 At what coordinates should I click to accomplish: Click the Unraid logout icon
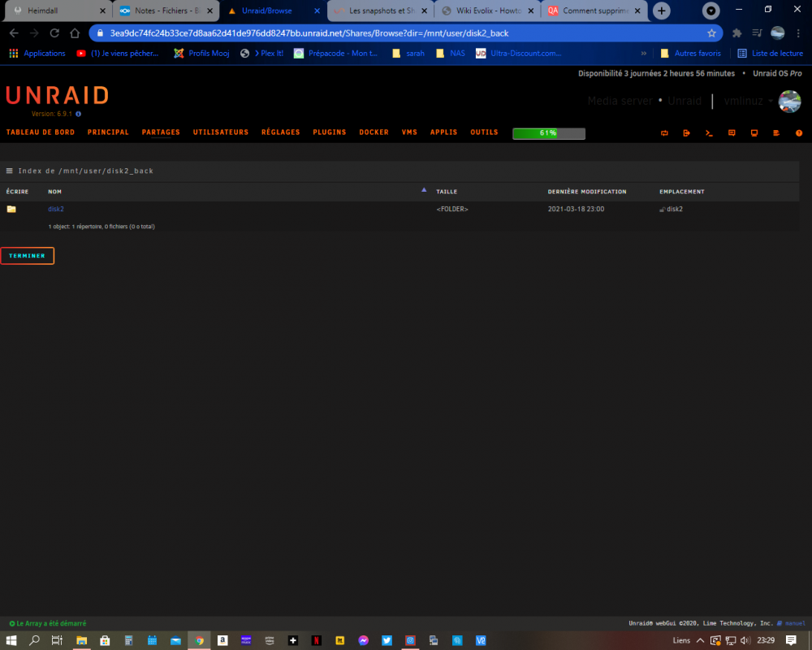point(687,133)
